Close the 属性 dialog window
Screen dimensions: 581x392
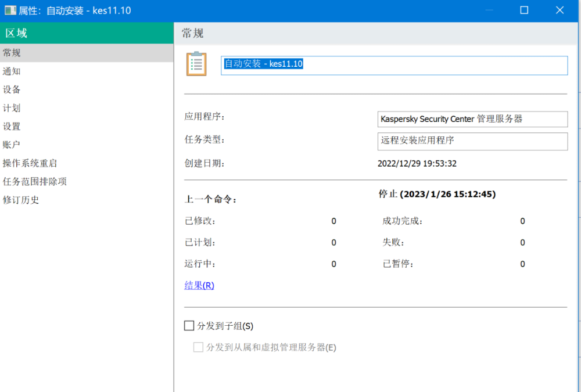[x=560, y=10]
